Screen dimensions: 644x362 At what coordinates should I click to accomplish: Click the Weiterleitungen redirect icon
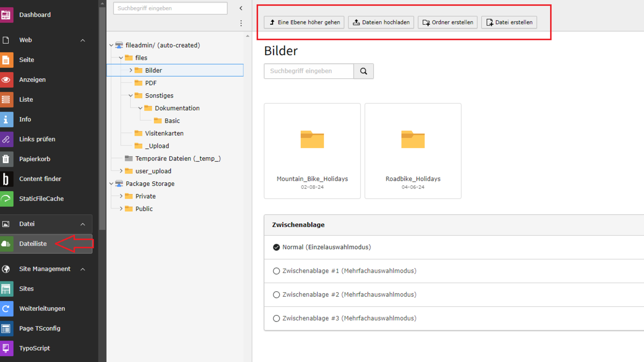click(6, 309)
